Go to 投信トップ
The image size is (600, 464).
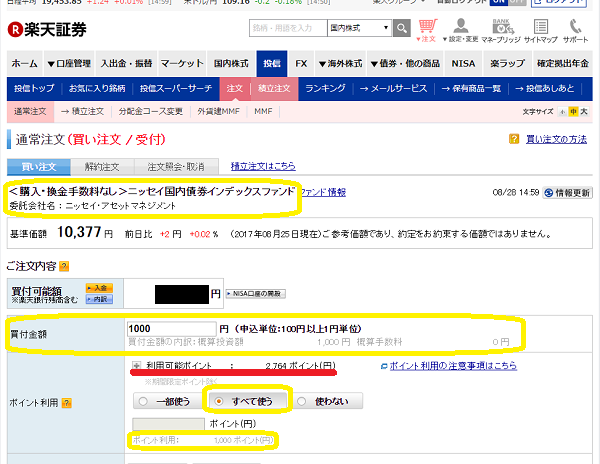pos(34,89)
